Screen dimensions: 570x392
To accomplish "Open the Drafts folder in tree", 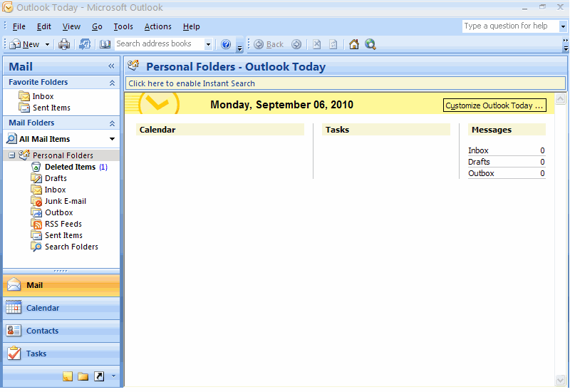I will click(56, 178).
